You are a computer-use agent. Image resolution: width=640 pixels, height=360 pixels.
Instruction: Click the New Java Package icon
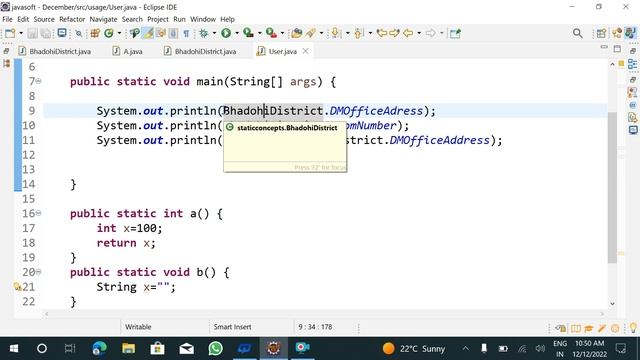point(95,33)
